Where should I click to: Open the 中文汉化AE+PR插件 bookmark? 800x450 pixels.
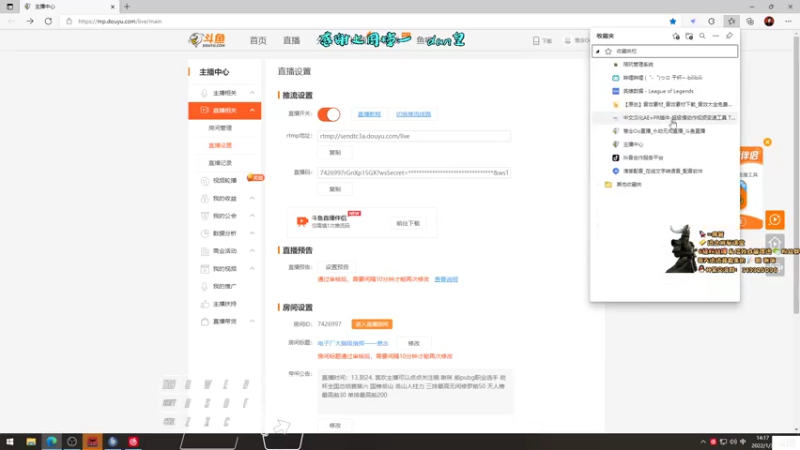pos(665,117)
